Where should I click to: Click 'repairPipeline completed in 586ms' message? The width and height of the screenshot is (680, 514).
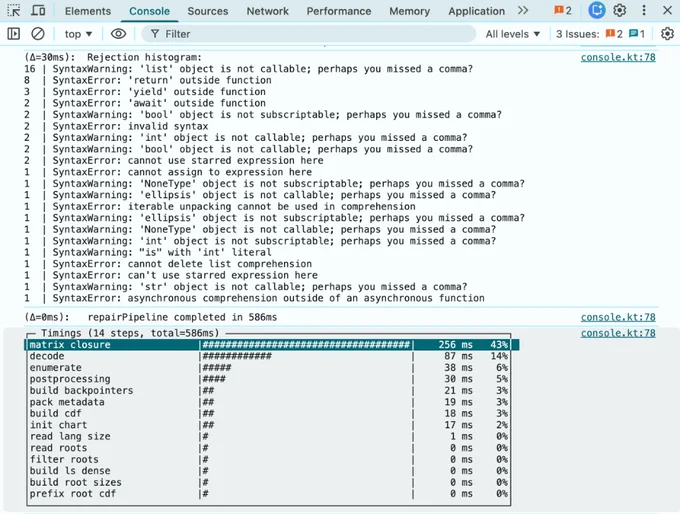click(182, 317)
